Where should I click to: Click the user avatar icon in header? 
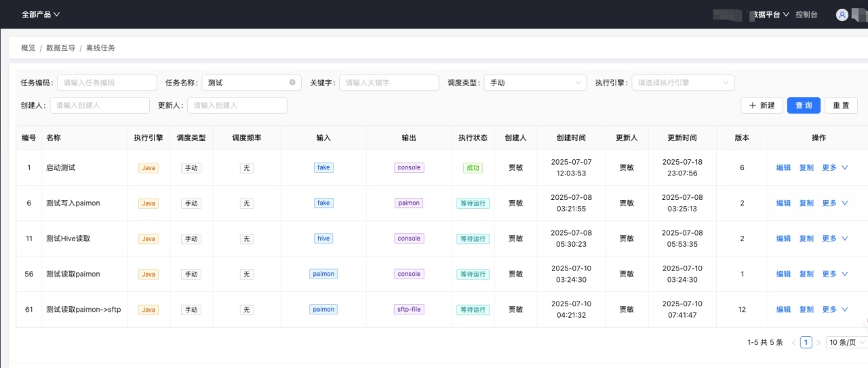[842, 14]
